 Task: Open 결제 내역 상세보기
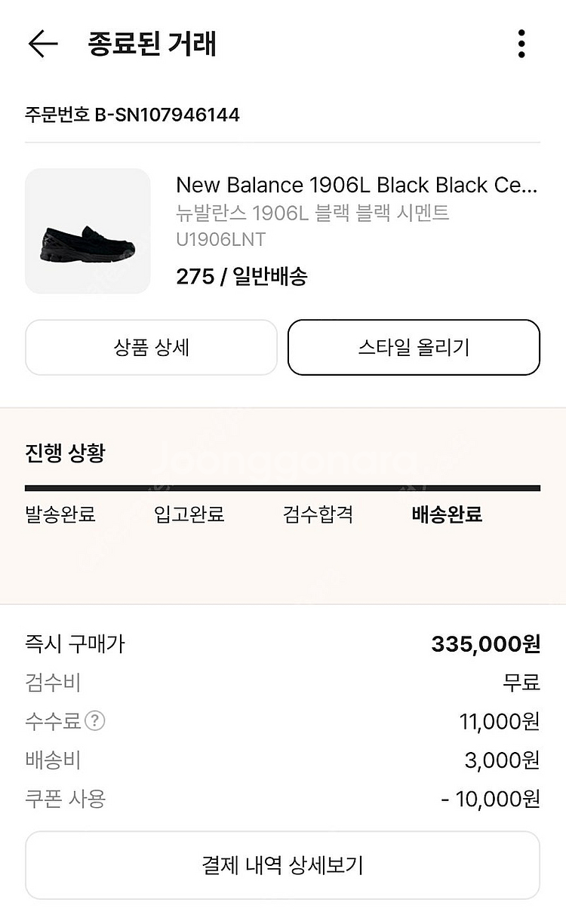tap(282, 865)
